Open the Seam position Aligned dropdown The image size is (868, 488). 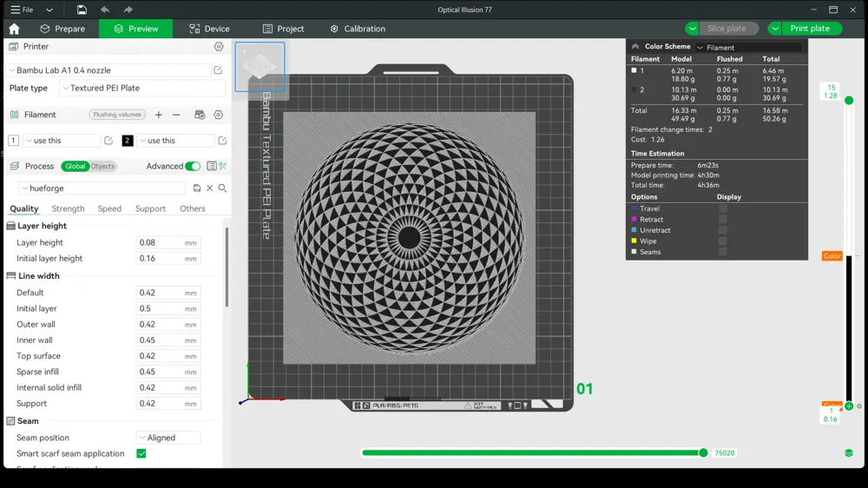[x=168, y=438]
